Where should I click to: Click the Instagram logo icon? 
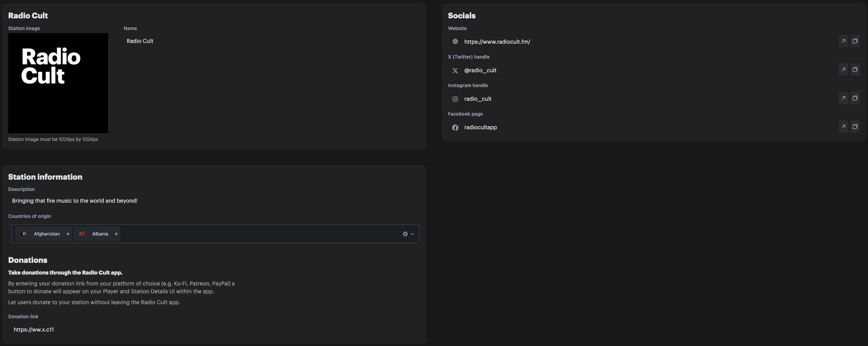click(x=455, y=99)
